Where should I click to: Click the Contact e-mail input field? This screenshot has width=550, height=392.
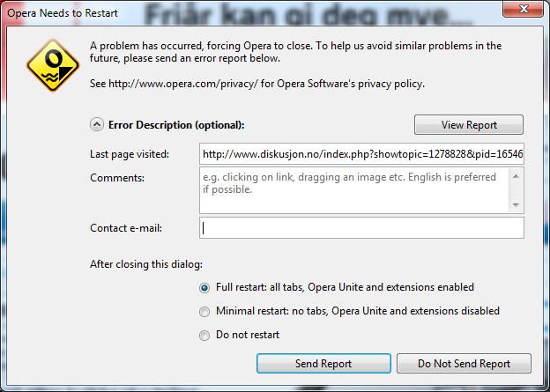[361, 228]
